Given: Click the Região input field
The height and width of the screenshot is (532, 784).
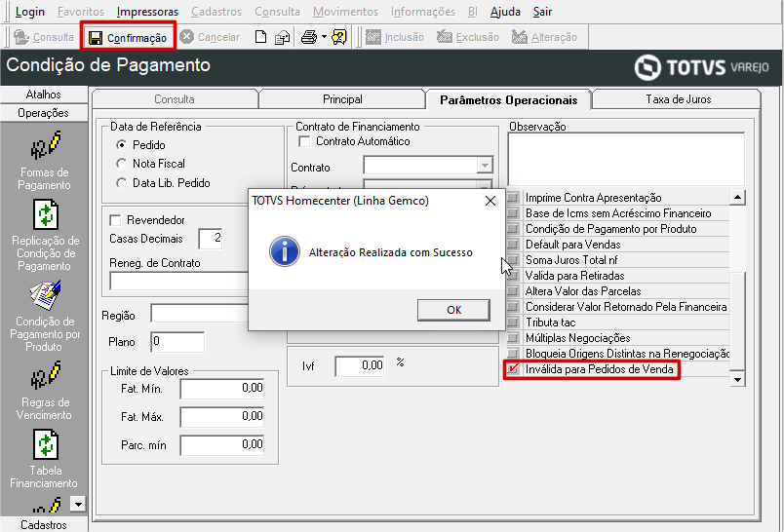Looking at the screenshot, I should [200, 315].
